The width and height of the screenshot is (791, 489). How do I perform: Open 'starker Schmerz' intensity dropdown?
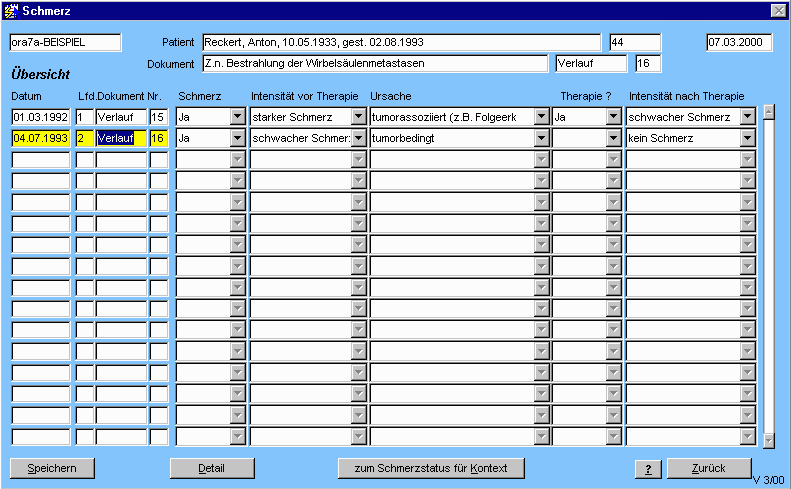(x=358, y=117)
